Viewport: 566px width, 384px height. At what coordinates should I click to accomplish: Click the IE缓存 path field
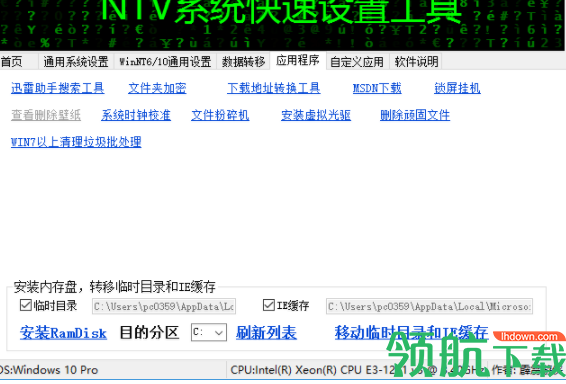(x=429, y=306)
